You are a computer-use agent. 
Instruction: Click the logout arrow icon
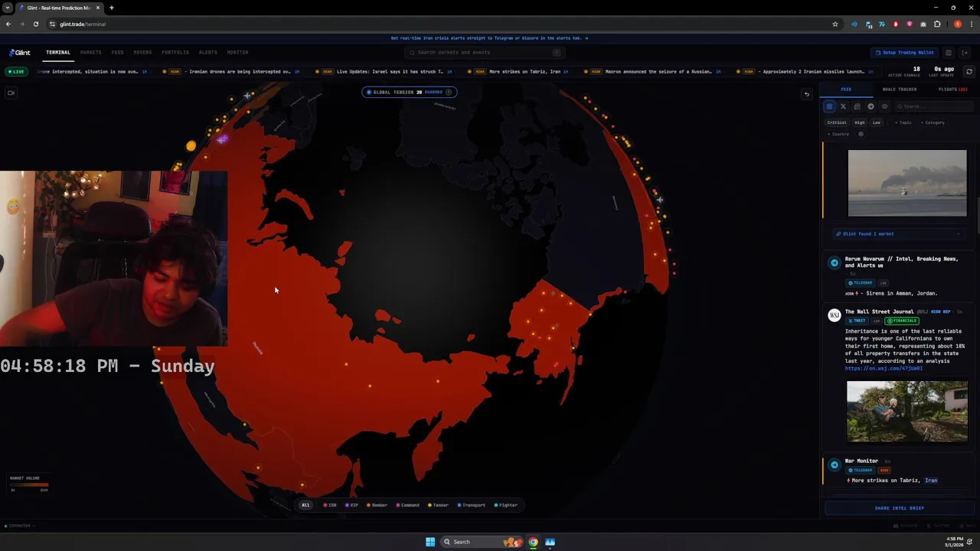point(965,53)
